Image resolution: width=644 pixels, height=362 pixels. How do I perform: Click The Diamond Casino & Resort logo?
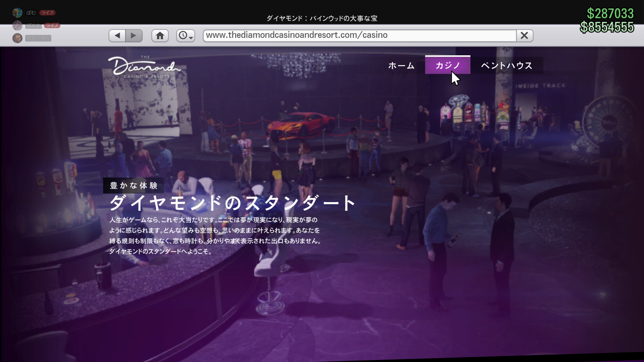pos(145,67)
